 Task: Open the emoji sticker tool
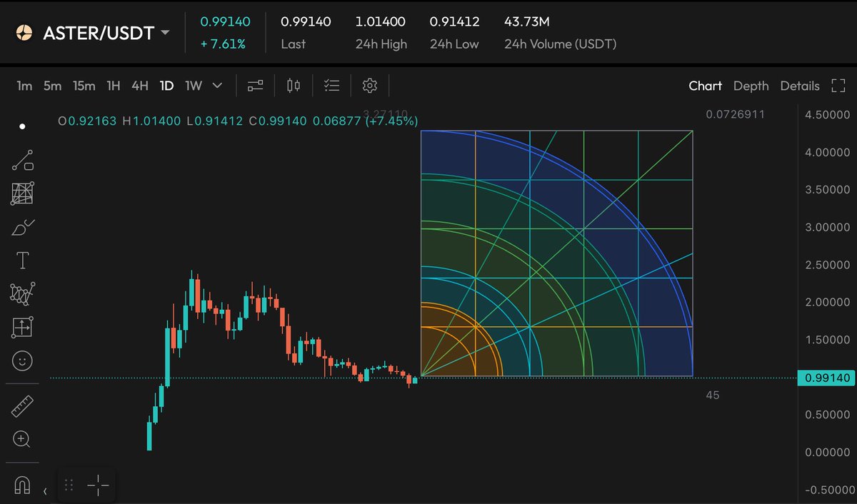22,361
